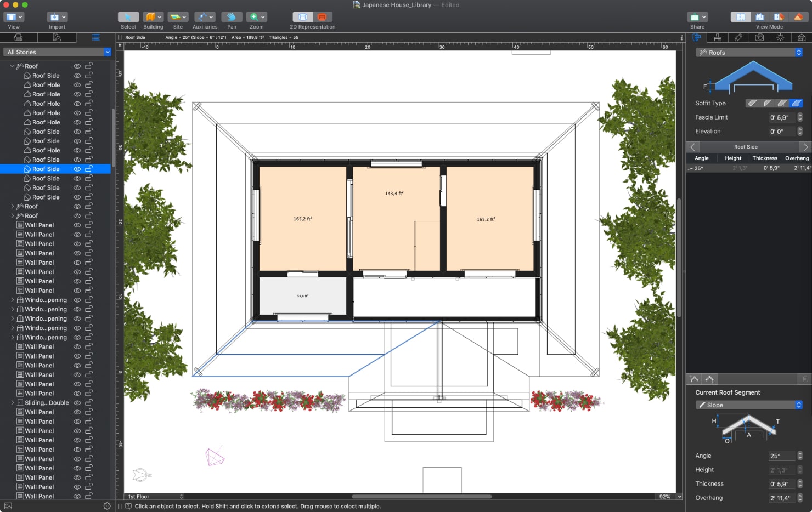Hide the first Wall Panel item
This screenshot has width=812, height=512.
[x=77, y=225]
